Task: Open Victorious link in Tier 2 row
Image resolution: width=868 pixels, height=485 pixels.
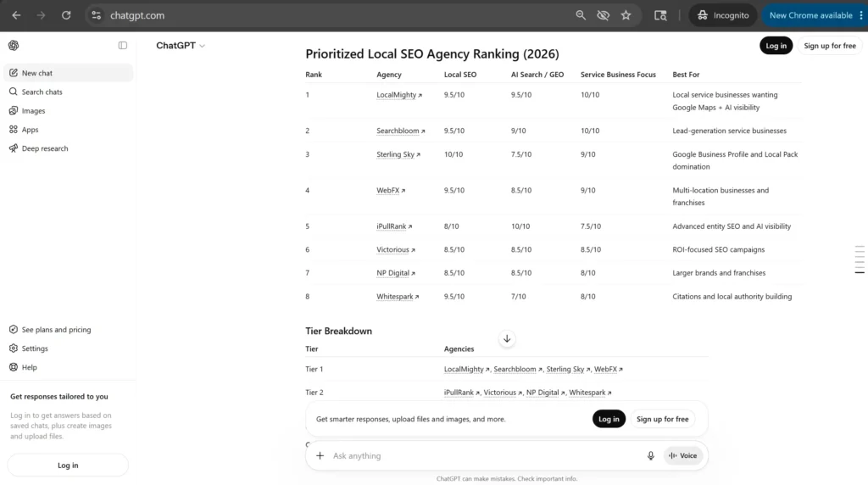Action: tap(503, 393)
